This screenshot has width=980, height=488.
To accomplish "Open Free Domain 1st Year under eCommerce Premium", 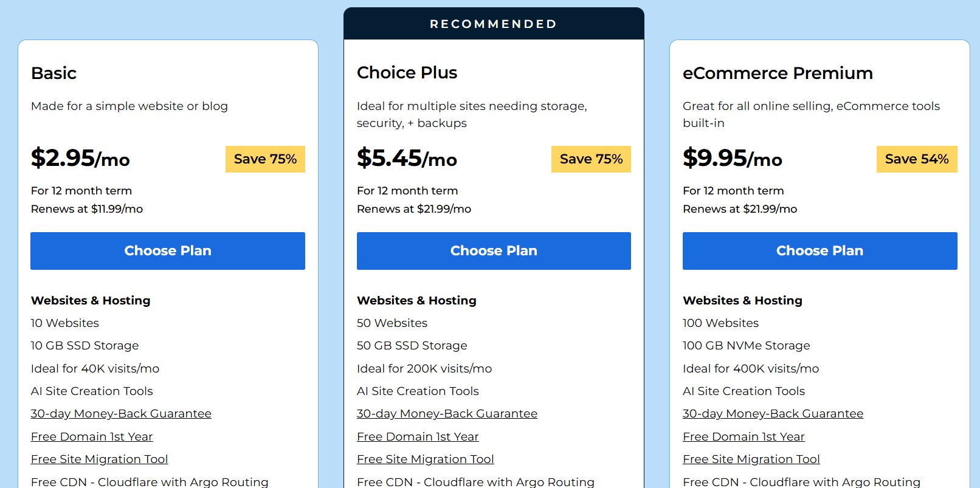I will click(x=744, y=436).
